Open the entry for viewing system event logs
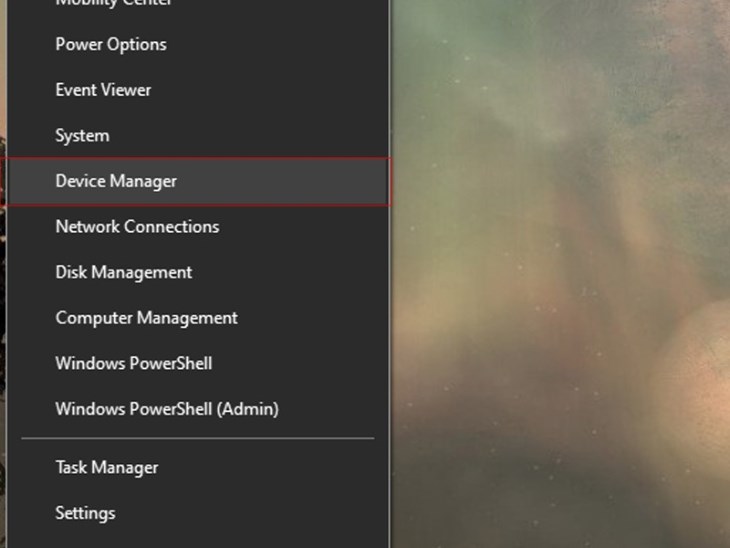Viewport: 730px width, 548px height. [103, 90]
